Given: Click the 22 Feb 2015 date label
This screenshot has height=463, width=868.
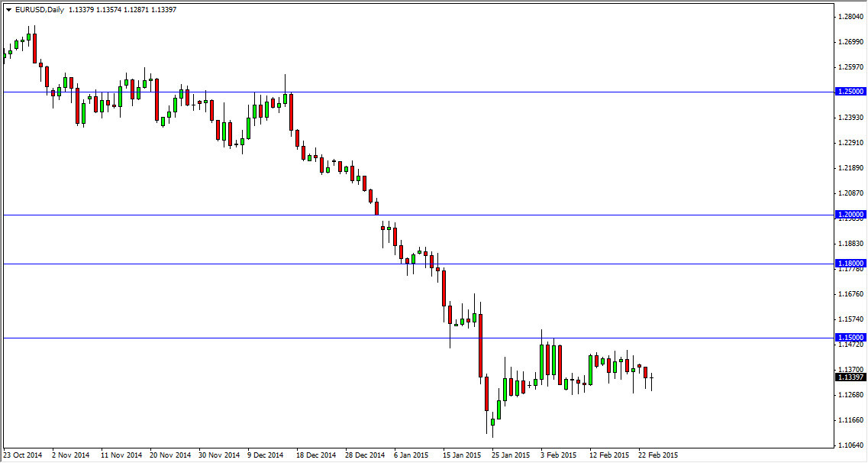Looking at the screenshot, I should coord(658,455).
